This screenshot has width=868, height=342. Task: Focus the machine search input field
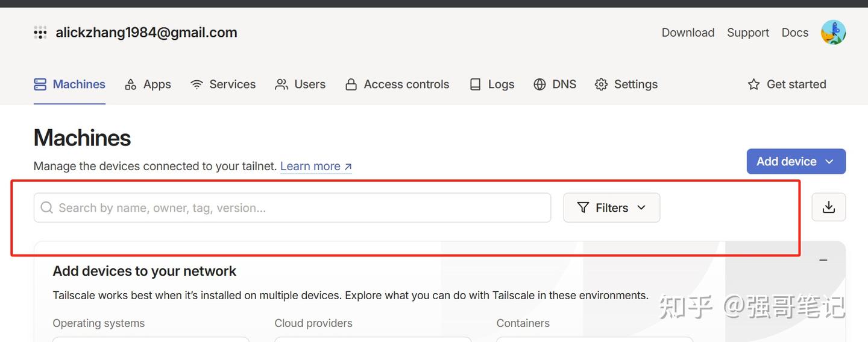coord(292,207)
